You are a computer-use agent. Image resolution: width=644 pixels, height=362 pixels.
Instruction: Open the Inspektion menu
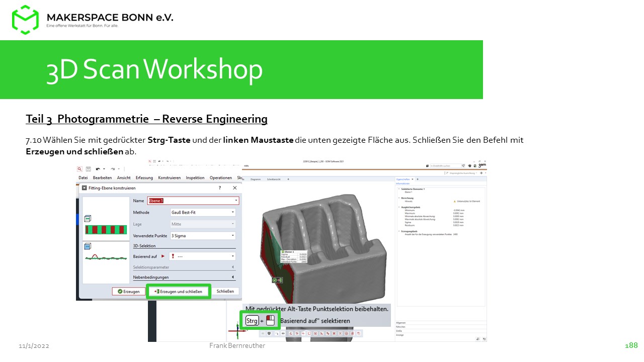[195, 177]
